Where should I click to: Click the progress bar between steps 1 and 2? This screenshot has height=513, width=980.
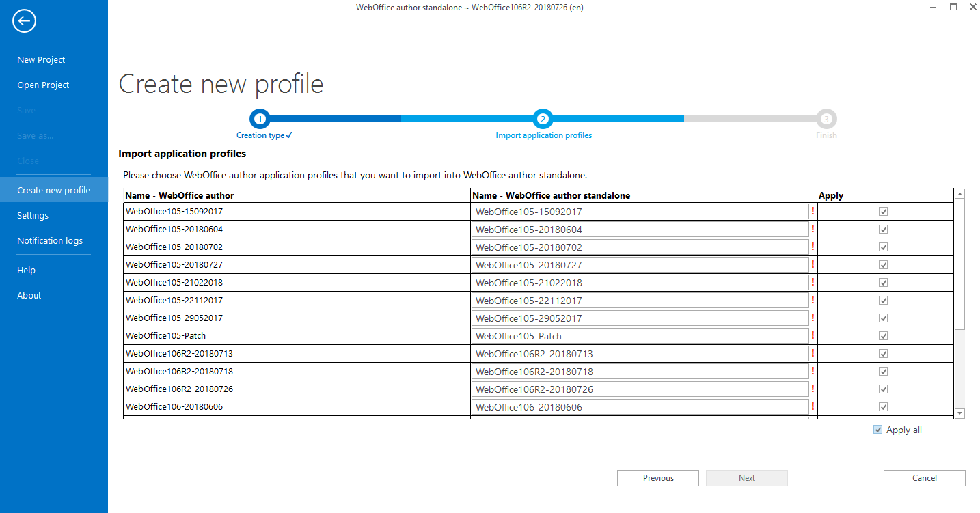pos(403,118)
